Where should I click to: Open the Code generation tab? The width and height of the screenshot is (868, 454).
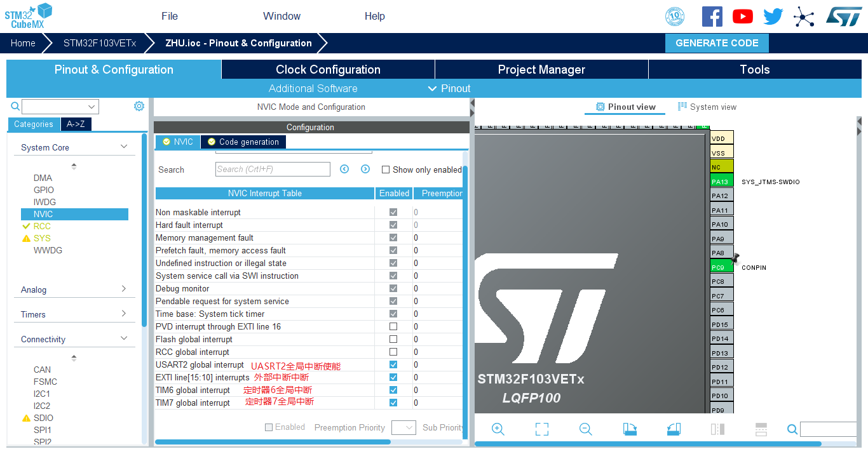tap(243, 142)
